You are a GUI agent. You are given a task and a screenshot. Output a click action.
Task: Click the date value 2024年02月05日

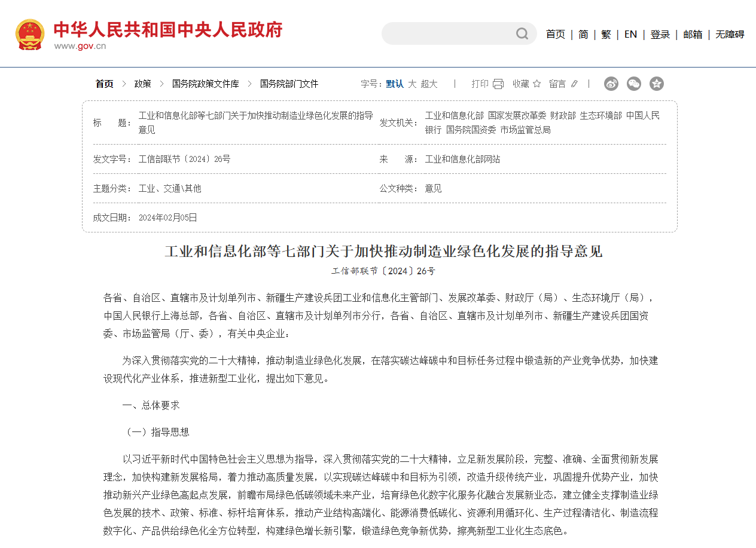(167, 218)
